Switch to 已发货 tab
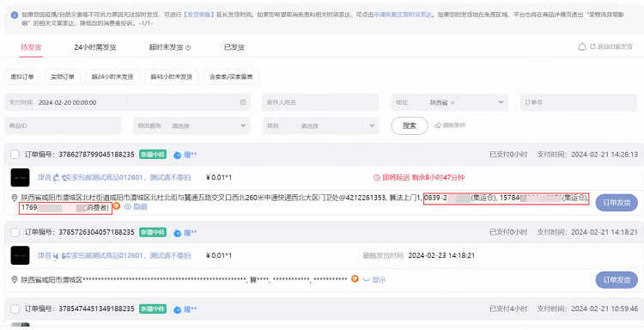 (234, 47)
